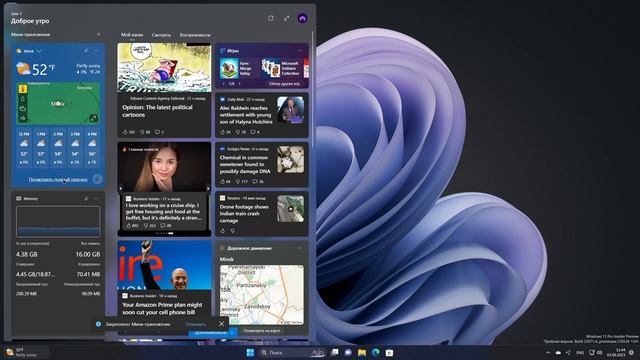
Task: Select the cloud cover map layer
Action: click(x=23, y=109)
